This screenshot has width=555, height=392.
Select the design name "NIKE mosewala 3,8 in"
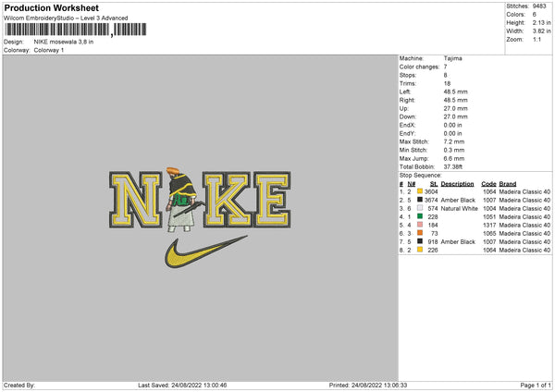(x=64, y=42)
